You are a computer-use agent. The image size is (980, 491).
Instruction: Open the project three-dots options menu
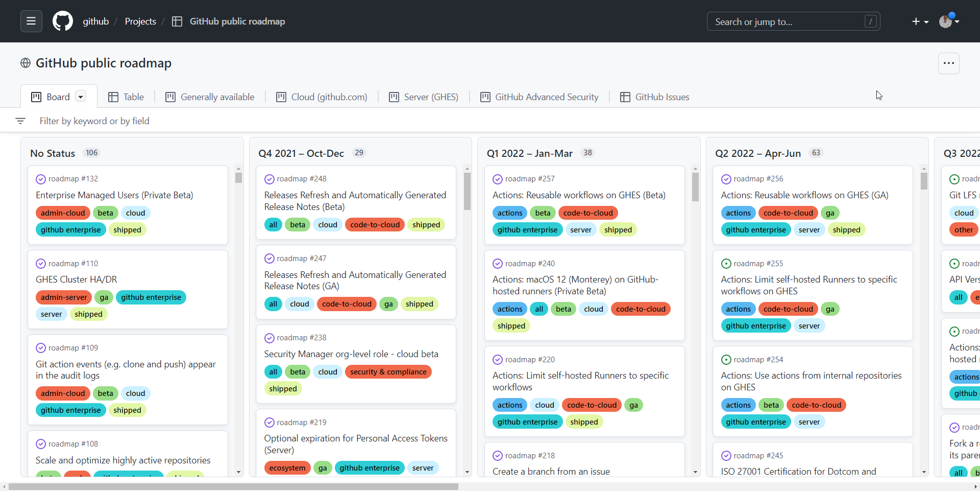coord(948,63)
